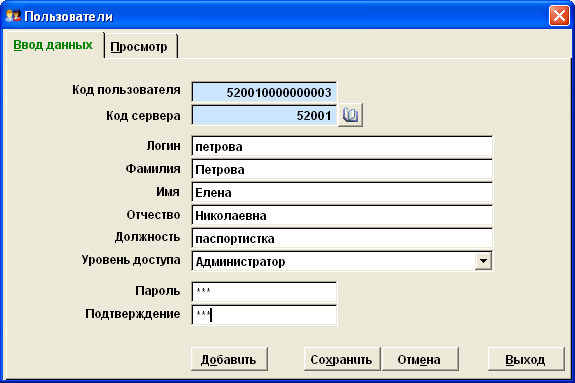Image resolution: width=575 pixels, height=383 pixels.
Task: Click into the Отчество field
Action: (342, 215)
